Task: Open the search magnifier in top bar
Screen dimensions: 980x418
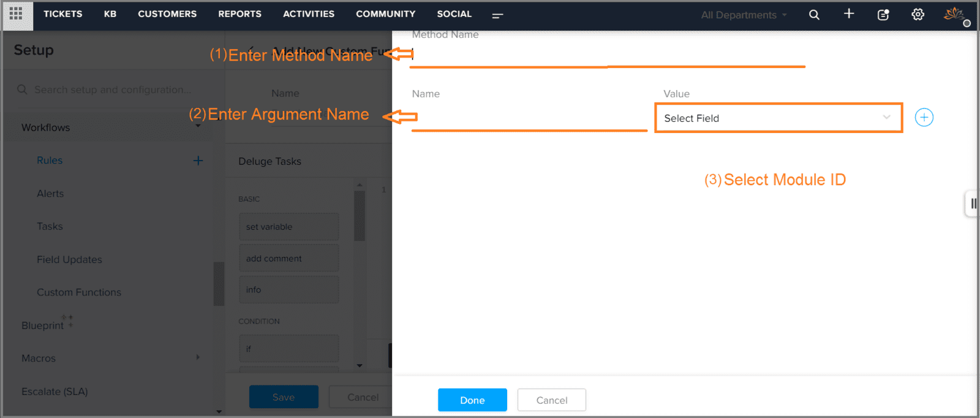Action: (814, 15)
